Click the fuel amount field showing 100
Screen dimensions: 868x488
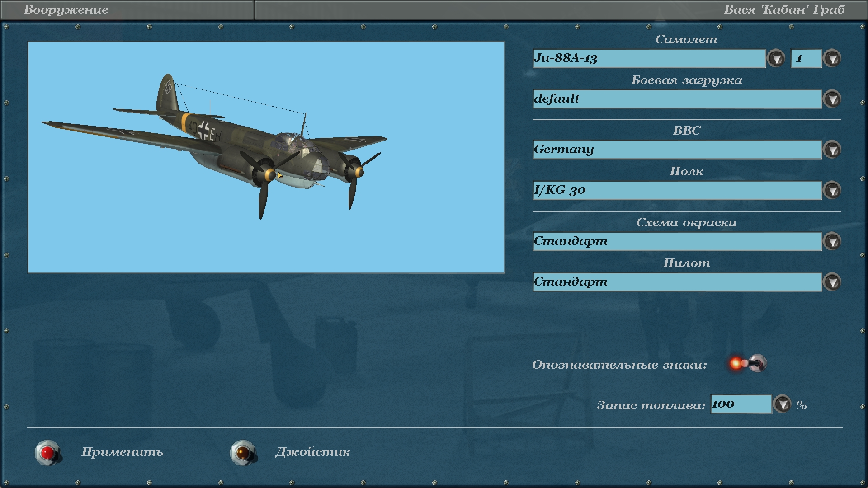741,404
